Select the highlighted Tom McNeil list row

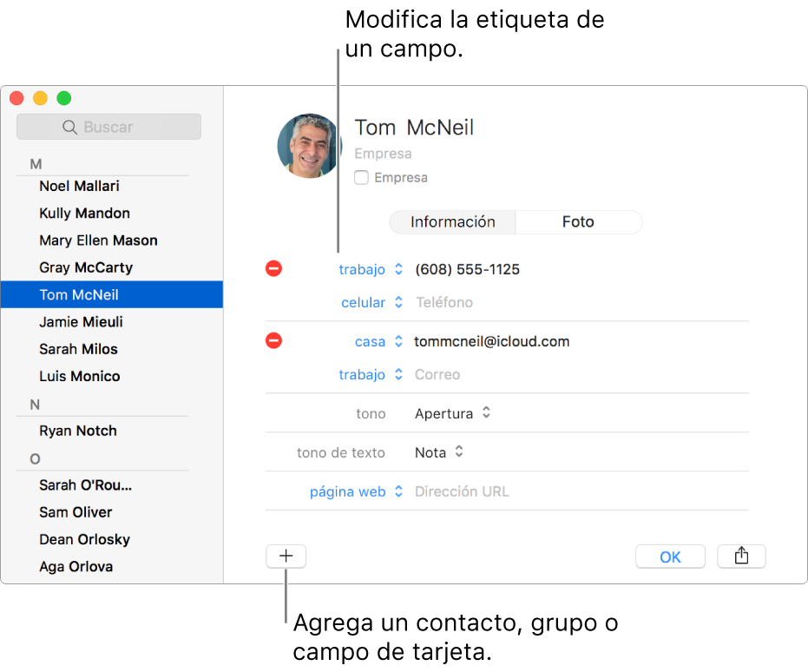click(x=112, y=295)
